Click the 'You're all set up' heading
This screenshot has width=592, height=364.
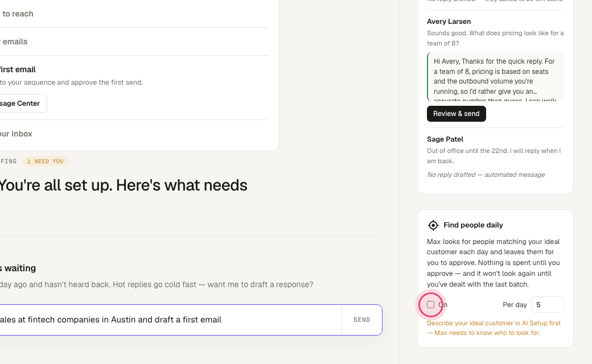[x=123, y=185]
